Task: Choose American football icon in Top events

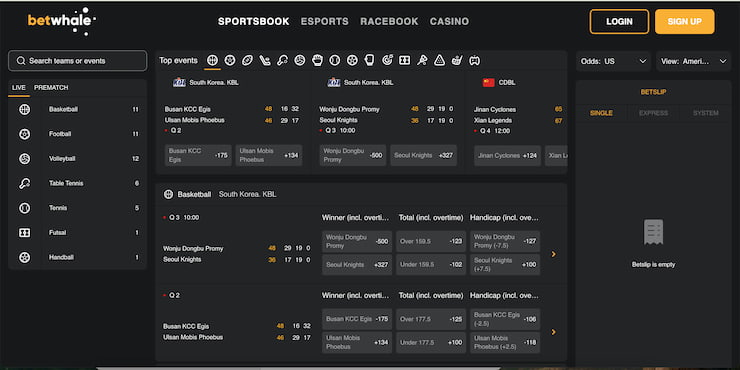Action: (x=247, y=60)
